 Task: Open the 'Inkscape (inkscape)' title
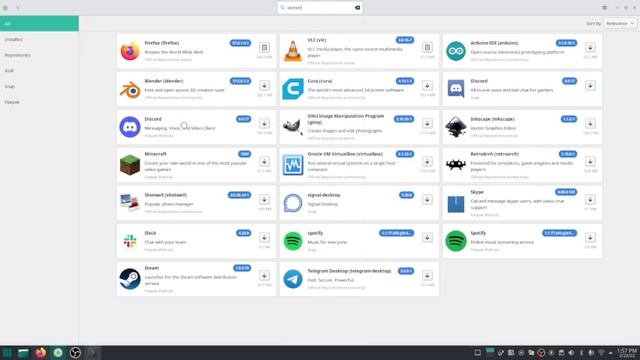492,119
